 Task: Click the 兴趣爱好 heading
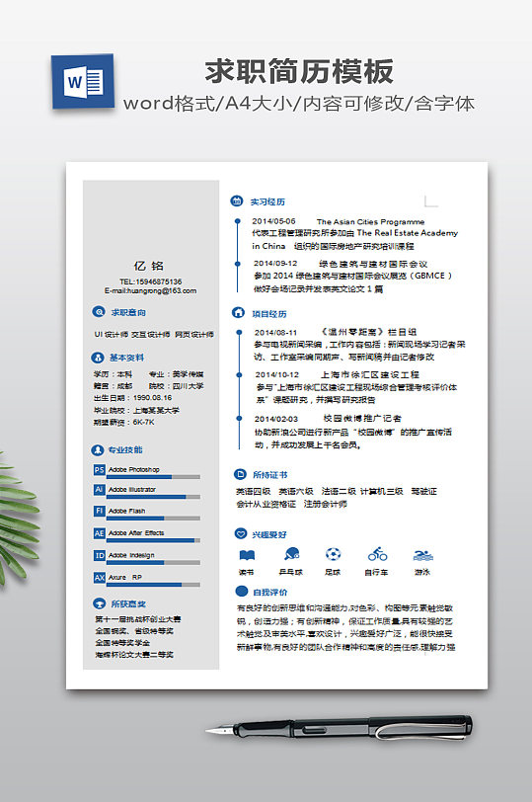(x=269, y=534)
